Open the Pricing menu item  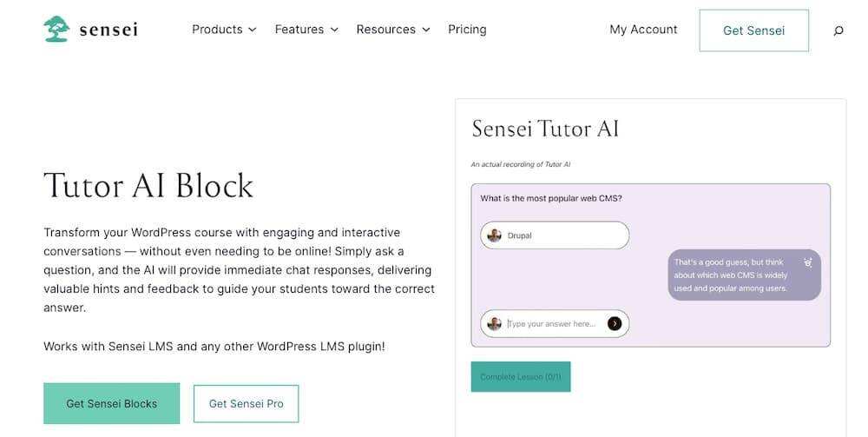tap(467, 30)
